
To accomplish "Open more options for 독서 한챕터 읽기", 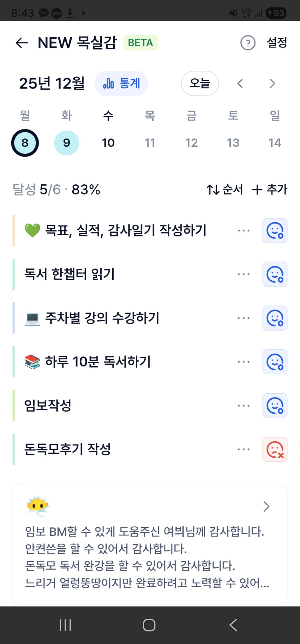I will click(244, 274).
